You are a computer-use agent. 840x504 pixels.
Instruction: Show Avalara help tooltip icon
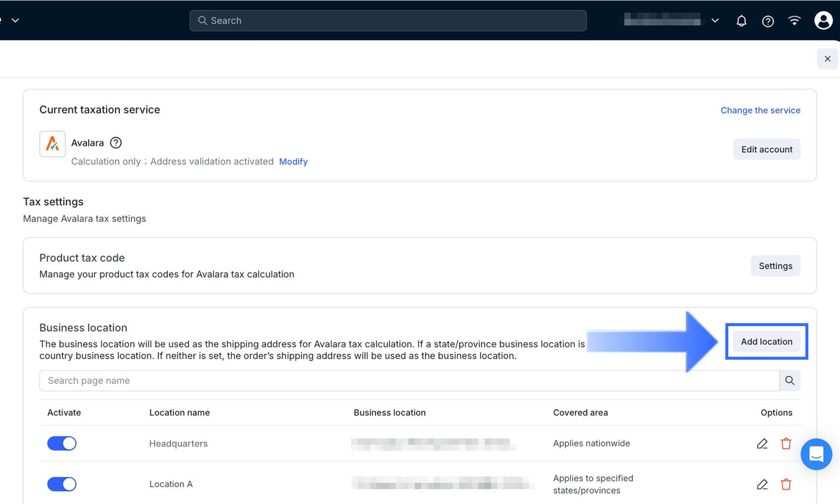pyautogui.click(x=116, y=143)
